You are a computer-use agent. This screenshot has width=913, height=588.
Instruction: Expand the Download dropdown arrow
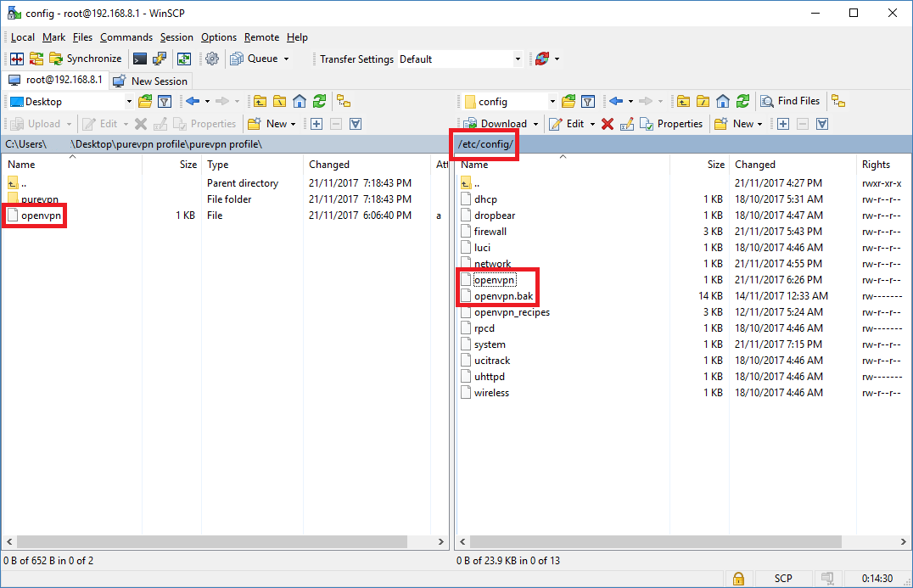click(x=535, y=124)
